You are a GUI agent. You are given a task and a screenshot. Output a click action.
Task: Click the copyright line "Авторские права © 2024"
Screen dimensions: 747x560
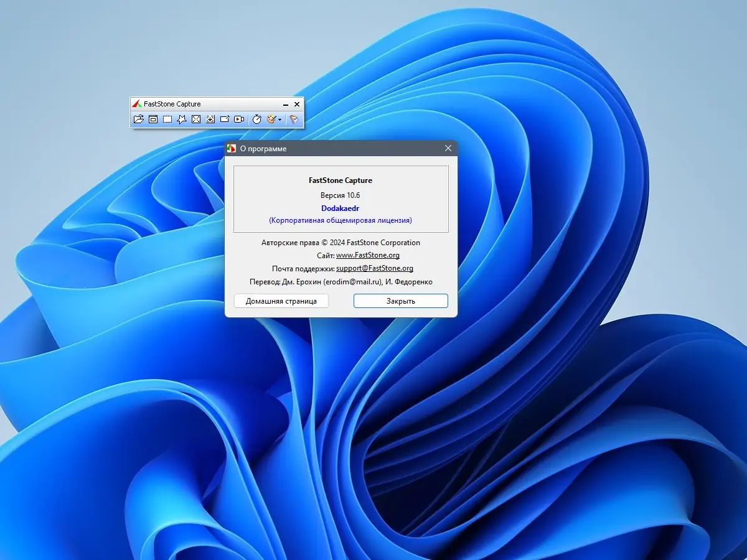[x=341, y=243]
